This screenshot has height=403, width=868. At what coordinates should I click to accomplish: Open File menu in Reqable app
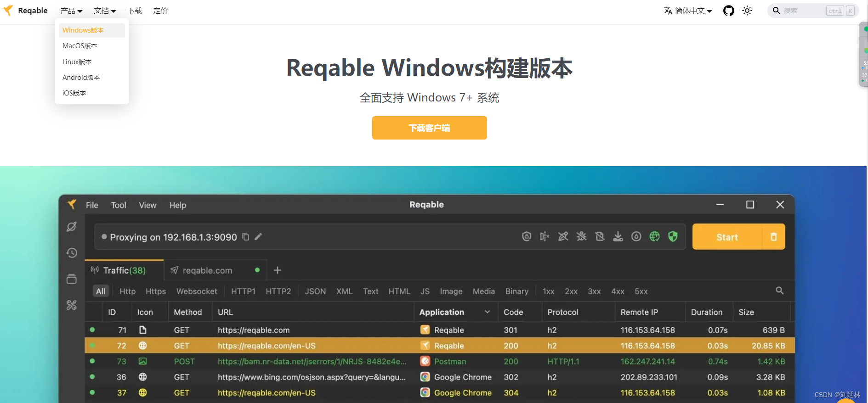point(92,205)
